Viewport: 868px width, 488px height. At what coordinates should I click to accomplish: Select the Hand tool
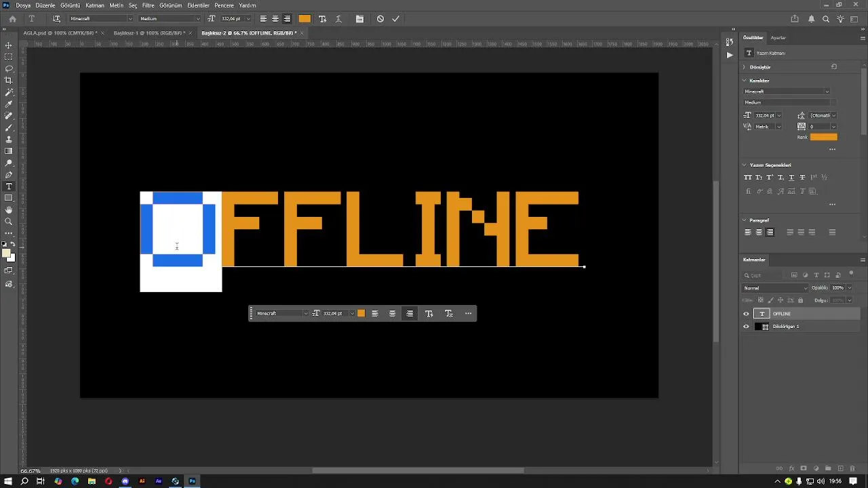click(x=9, y=210)
